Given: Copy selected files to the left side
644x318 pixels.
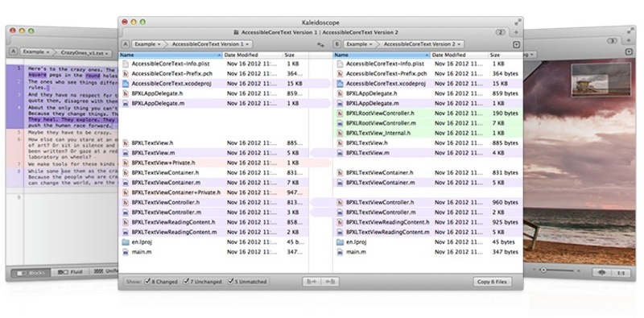Looking at the screenshot, I should 330,282.
